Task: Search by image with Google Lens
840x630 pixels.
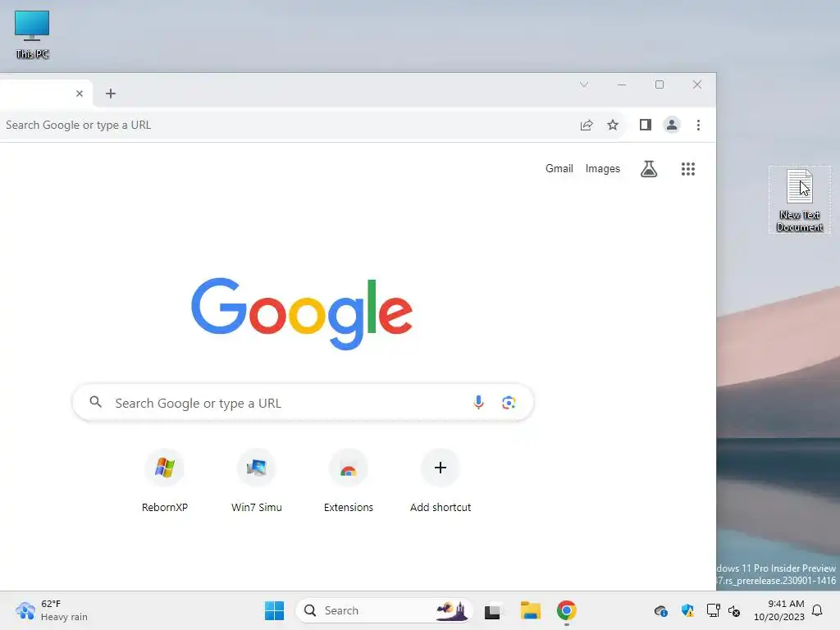Action: [509, 402]
